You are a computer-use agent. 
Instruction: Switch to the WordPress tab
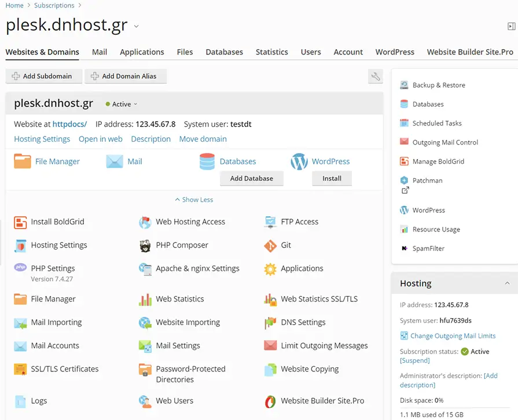point(395,52)
